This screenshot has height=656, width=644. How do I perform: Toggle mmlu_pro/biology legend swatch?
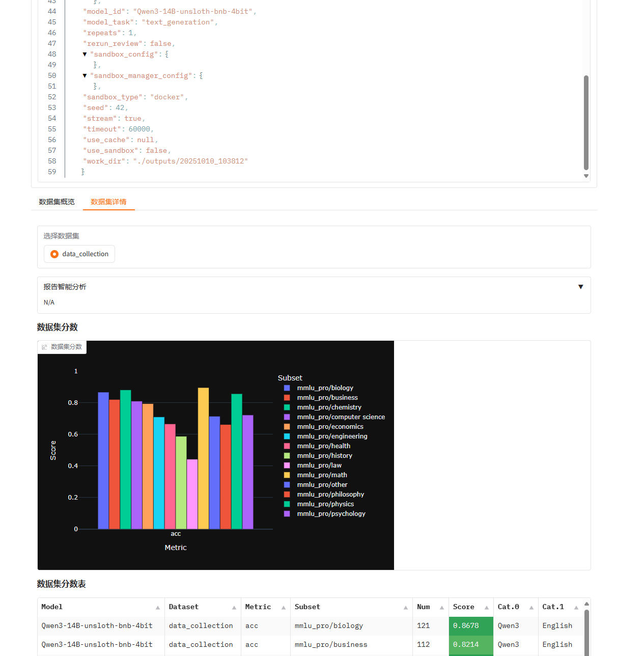[x=287, y=388]
